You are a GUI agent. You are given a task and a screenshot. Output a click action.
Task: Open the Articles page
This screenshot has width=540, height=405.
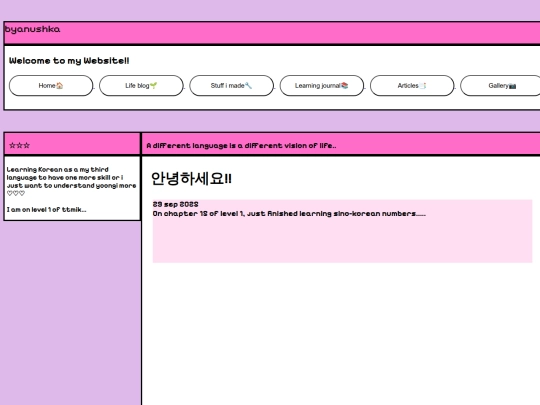click(412, 85)
